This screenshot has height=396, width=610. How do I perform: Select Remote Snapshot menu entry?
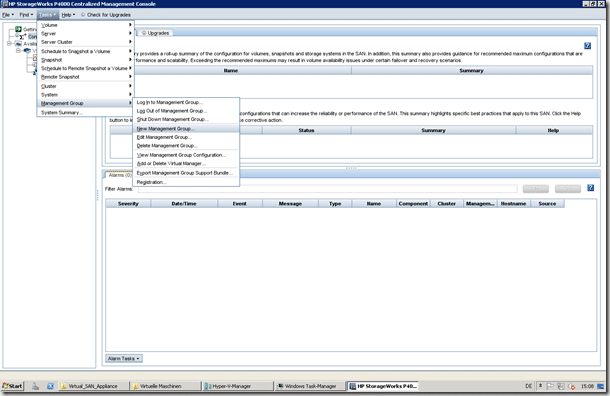click(x=85, y=77)
